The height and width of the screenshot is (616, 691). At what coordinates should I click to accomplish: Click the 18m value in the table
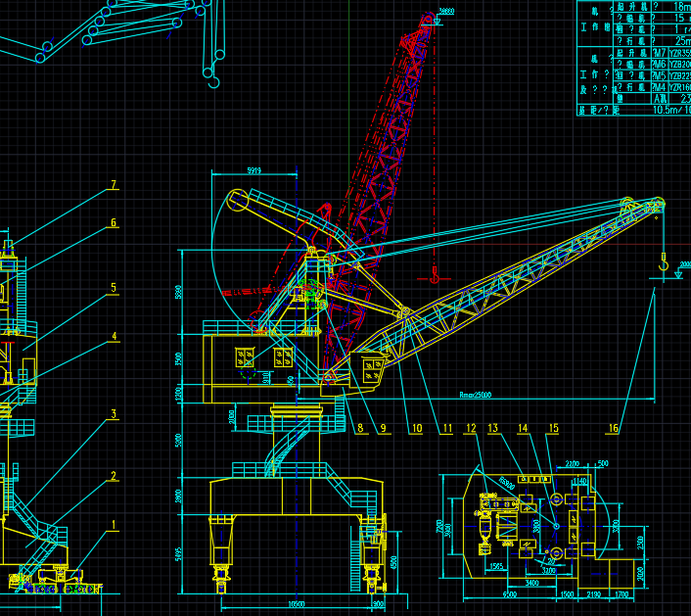click(x=681, y=7)
